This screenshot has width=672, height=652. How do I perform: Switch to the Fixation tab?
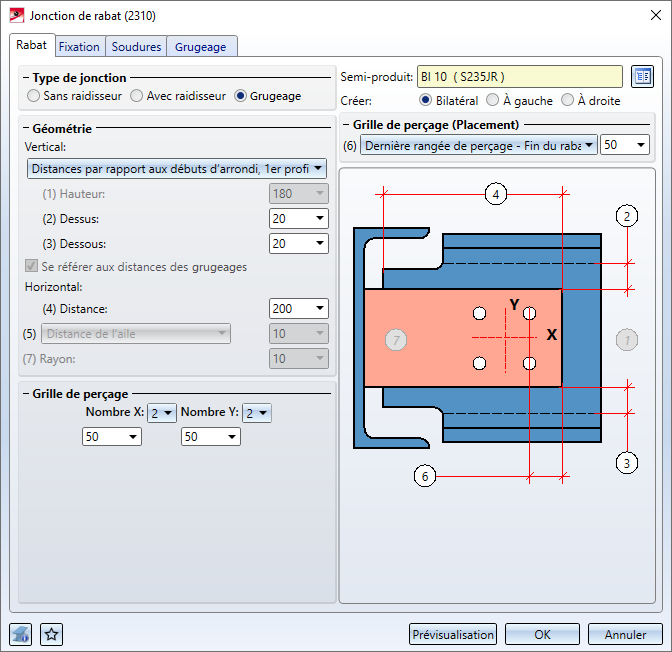[x=79, y=47]
